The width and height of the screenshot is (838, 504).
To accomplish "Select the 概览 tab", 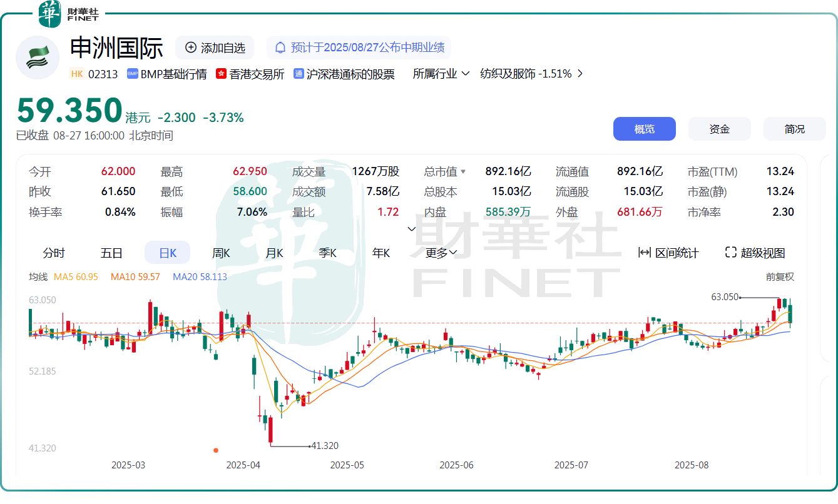I will tap(645, 129).
